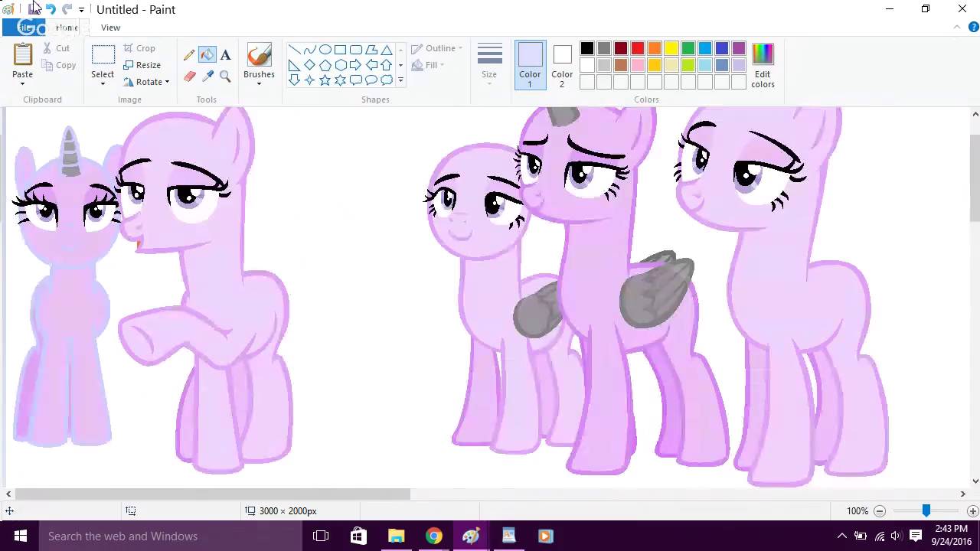
Task: Click the Undo arrow in title bar
Action: pos(51,9)
